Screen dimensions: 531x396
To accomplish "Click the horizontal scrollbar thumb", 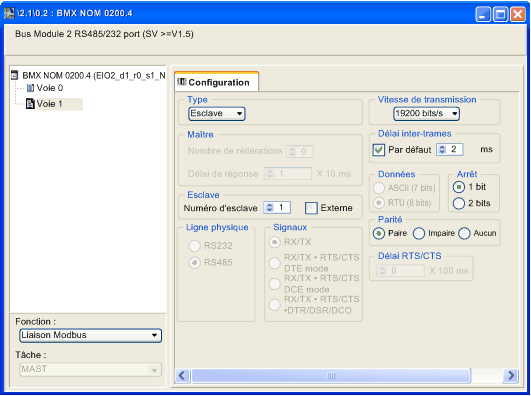I will pyautogui.click(x=331, y=375).
